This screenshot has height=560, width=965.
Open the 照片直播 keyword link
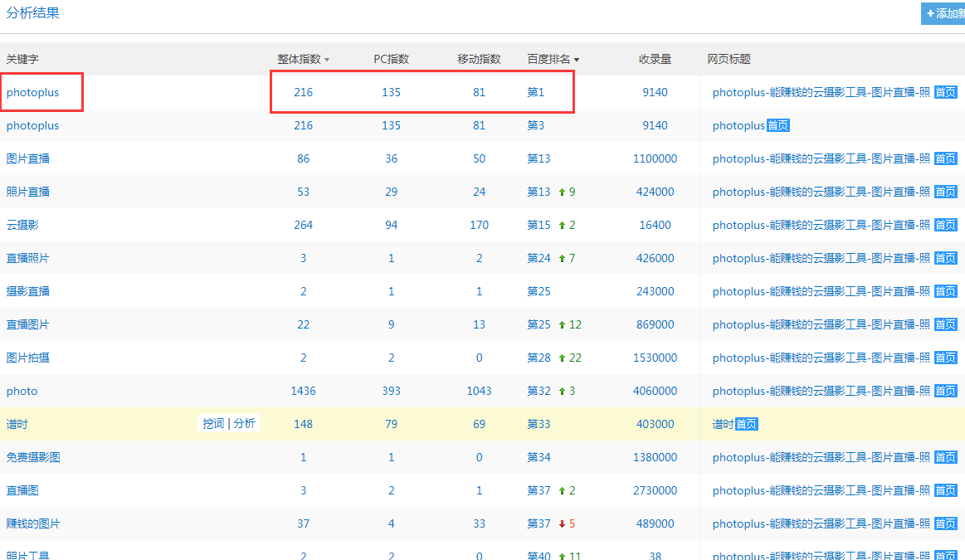[27, 192]
